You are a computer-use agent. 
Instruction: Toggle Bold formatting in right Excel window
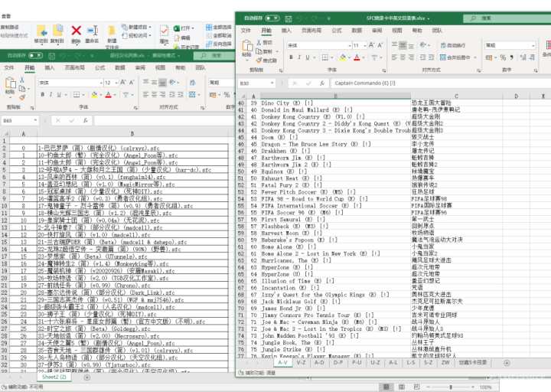point(290,58)
